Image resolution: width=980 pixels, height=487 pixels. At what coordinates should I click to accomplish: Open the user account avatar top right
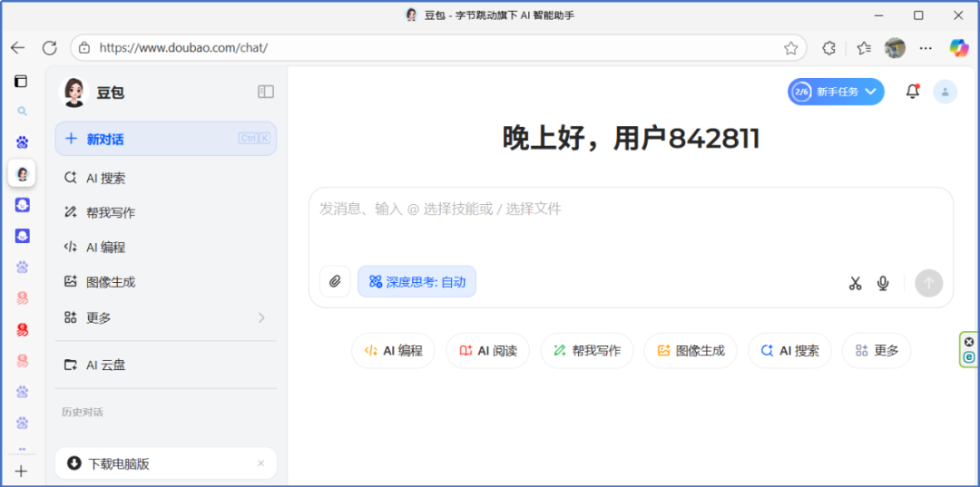click(x=945, y=92)
